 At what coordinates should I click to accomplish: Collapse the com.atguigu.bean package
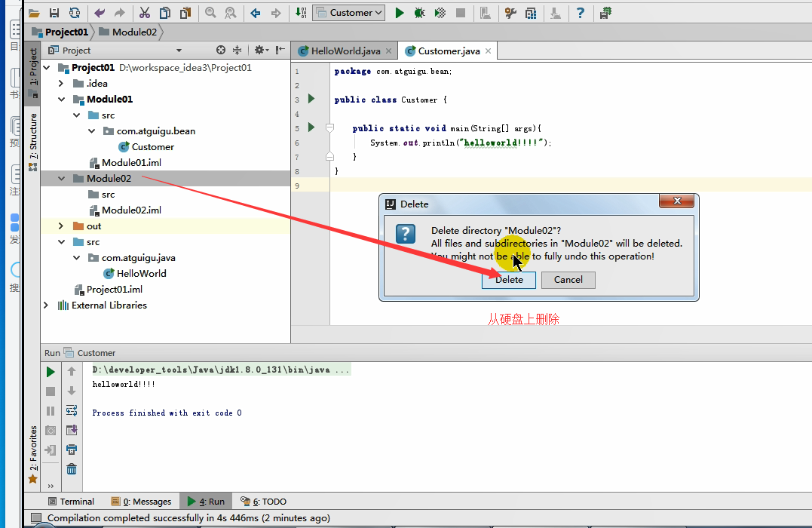92,131
